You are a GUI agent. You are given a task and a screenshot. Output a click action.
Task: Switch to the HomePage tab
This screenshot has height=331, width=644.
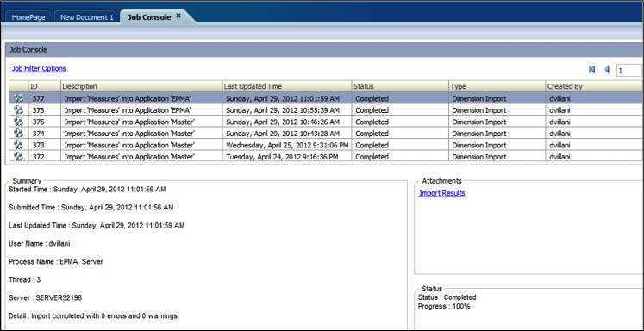pos(28,17)
